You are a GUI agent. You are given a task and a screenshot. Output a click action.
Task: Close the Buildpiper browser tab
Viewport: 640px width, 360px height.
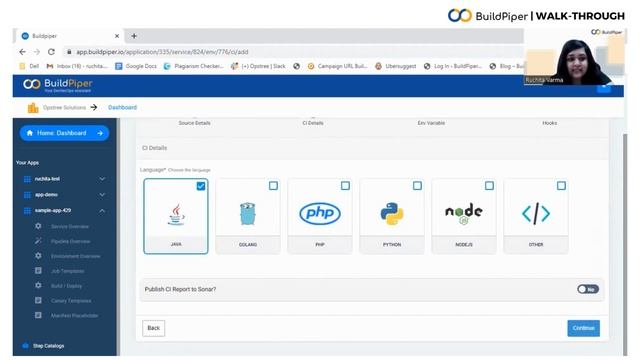click(x=117, y=36)
